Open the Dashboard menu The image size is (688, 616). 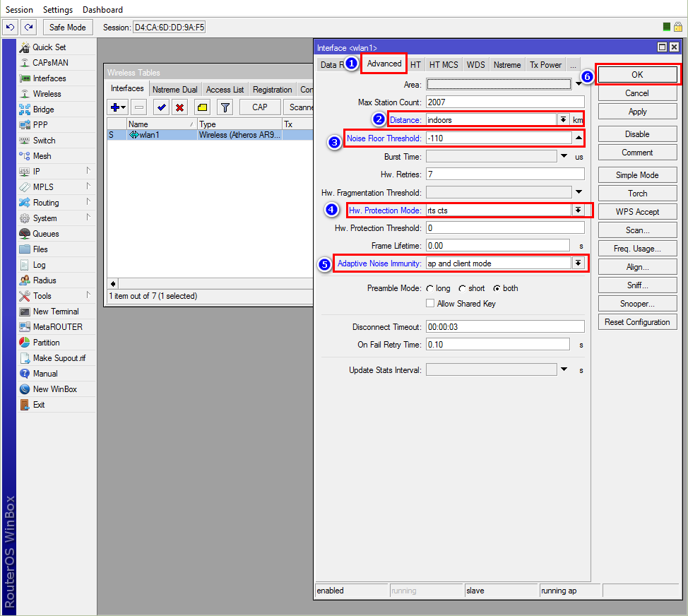click(x=102, y=10)
